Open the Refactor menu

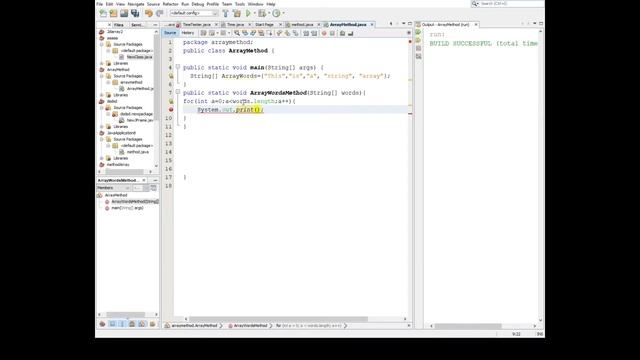point(171,4)
